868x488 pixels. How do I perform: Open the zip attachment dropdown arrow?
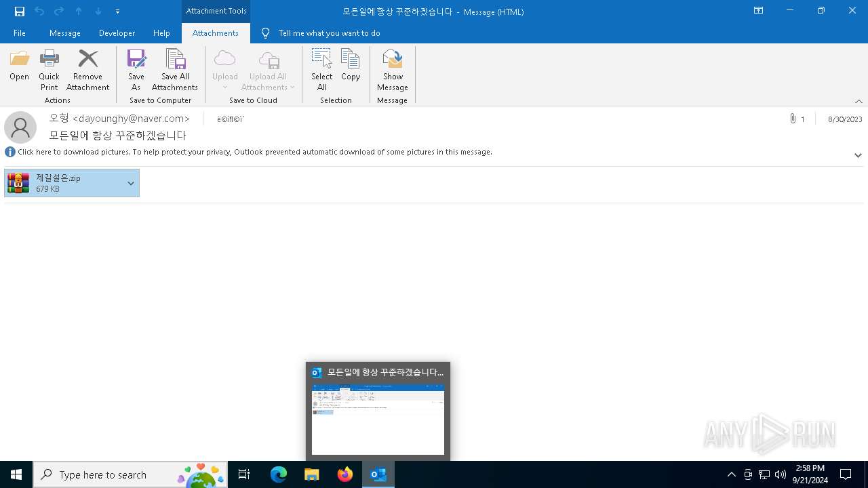(131, 183)
